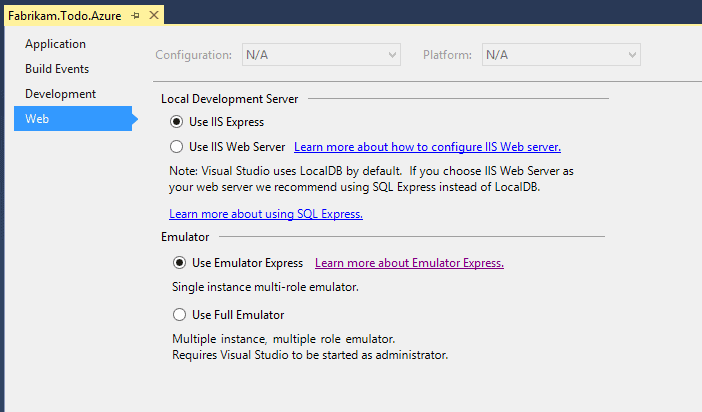Open the Platform dropdown
The width and height of the screenshot is (702, 412).
(x=561, y=55)
